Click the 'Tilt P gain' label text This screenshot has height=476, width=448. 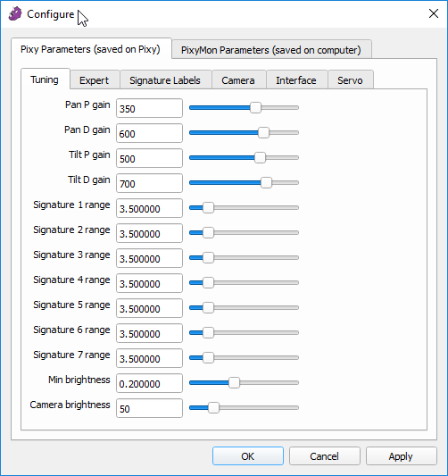[89, 154]
